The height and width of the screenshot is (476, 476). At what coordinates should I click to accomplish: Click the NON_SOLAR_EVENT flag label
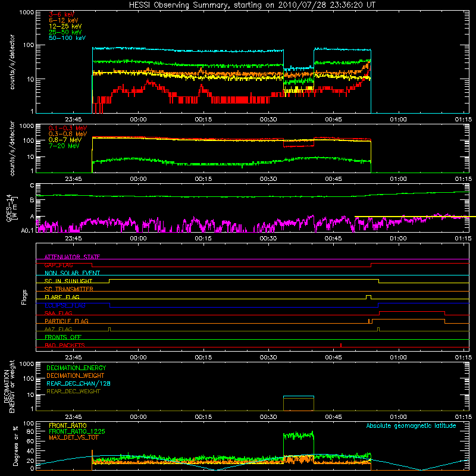(72, 273)
